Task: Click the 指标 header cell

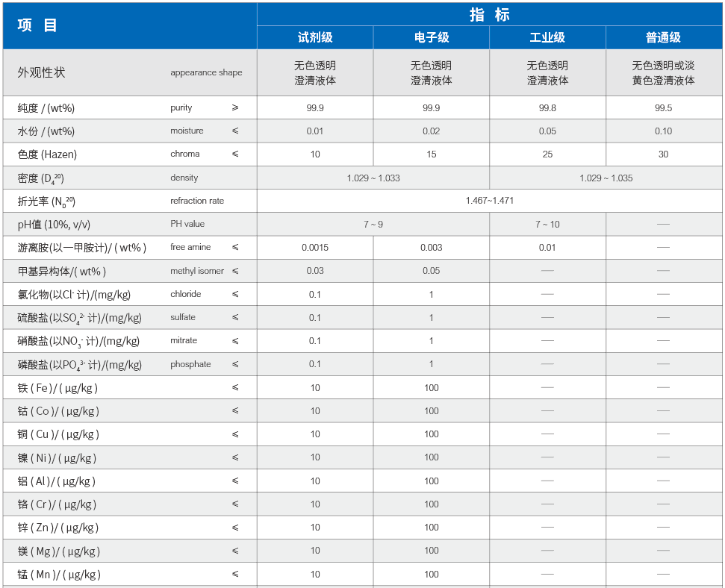Action: click(x=490, y=15)
